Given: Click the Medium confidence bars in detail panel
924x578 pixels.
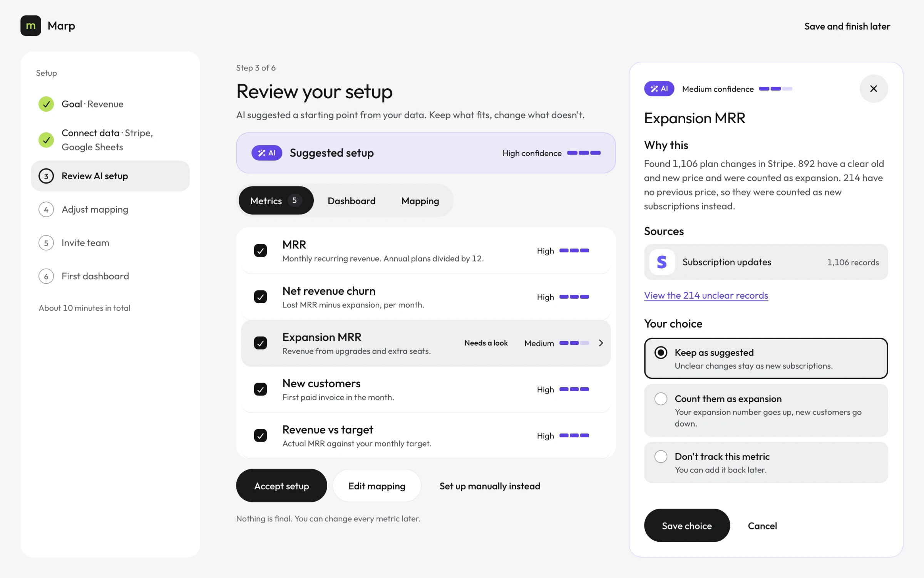Looking at the screenshot, I should (x=775, y=89).
